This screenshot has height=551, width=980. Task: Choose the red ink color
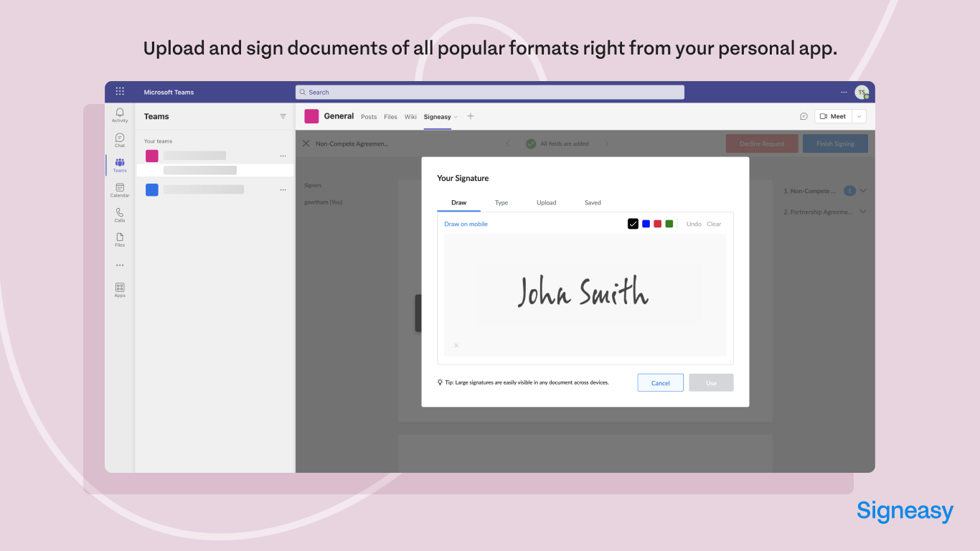pos(657,224)
